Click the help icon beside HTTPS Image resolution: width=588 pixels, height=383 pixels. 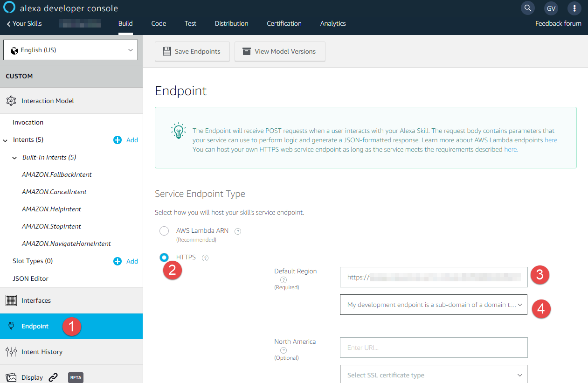click(205, 258)
